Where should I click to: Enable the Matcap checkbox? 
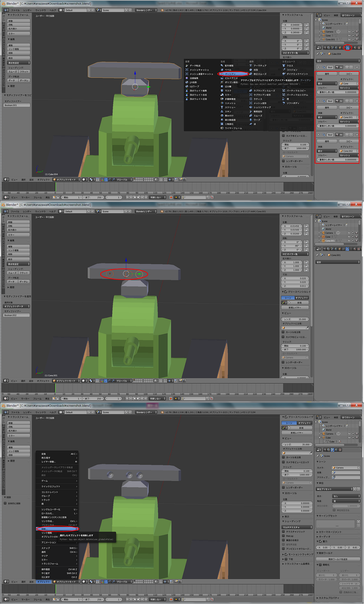click(284, 536)
